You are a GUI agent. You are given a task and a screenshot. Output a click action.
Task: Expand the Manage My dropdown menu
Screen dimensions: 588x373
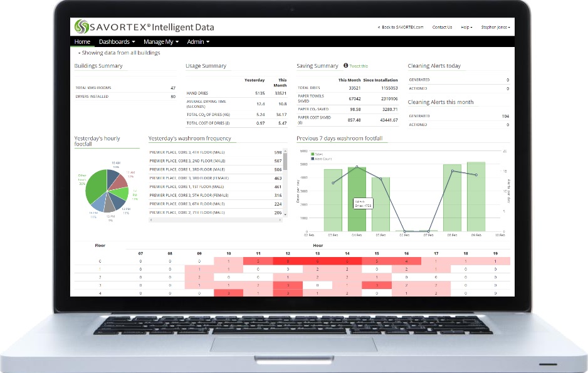(161, 41)
